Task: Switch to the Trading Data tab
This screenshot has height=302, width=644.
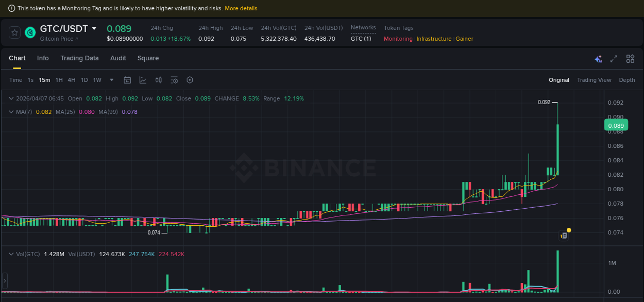Action: [x=79, y=58]
